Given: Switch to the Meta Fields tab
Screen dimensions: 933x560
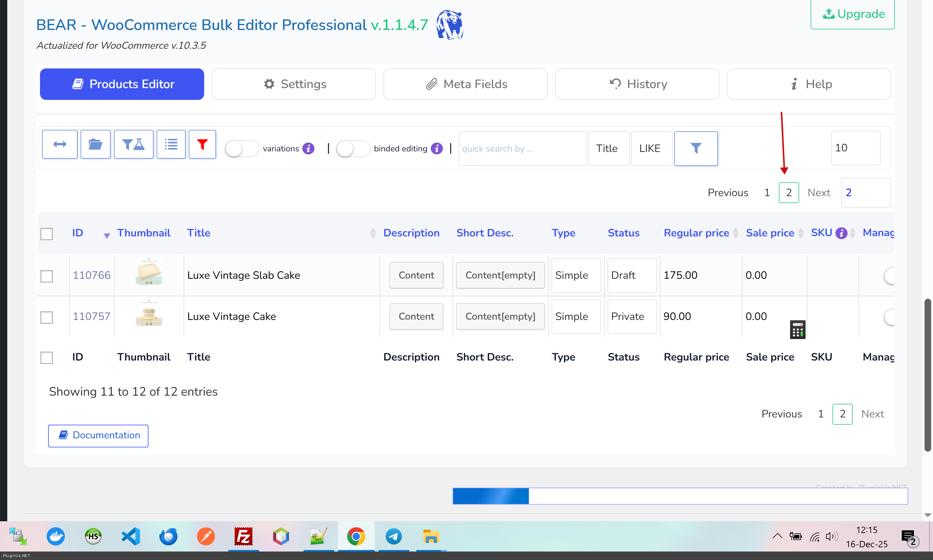Looking at the screenshot, I should point(465,84).
